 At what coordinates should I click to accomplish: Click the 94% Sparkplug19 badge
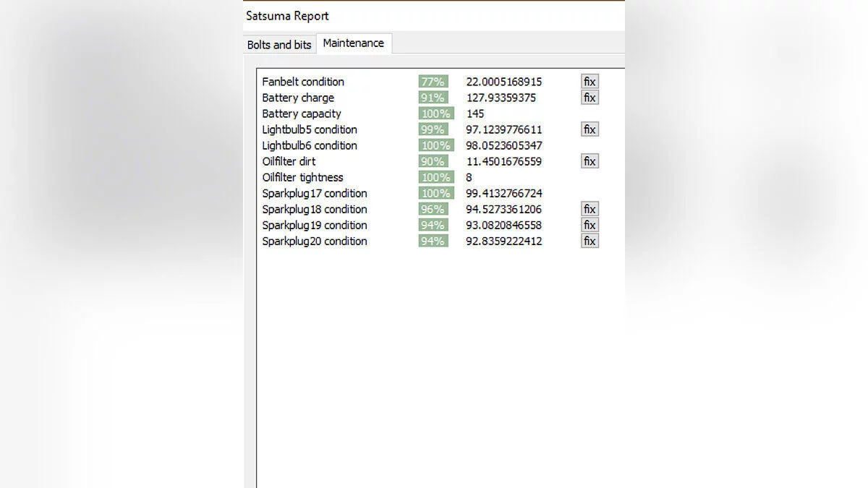coord(433,225)
